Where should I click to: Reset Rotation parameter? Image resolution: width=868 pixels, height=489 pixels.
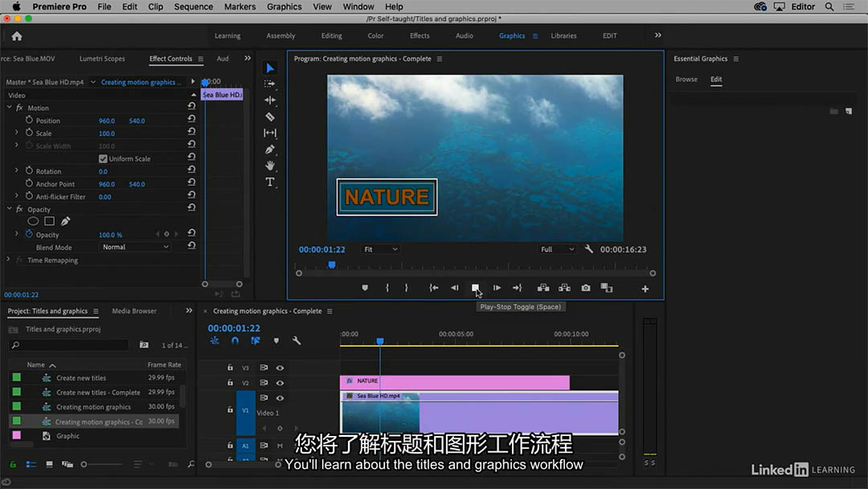[x=191, y=170]
